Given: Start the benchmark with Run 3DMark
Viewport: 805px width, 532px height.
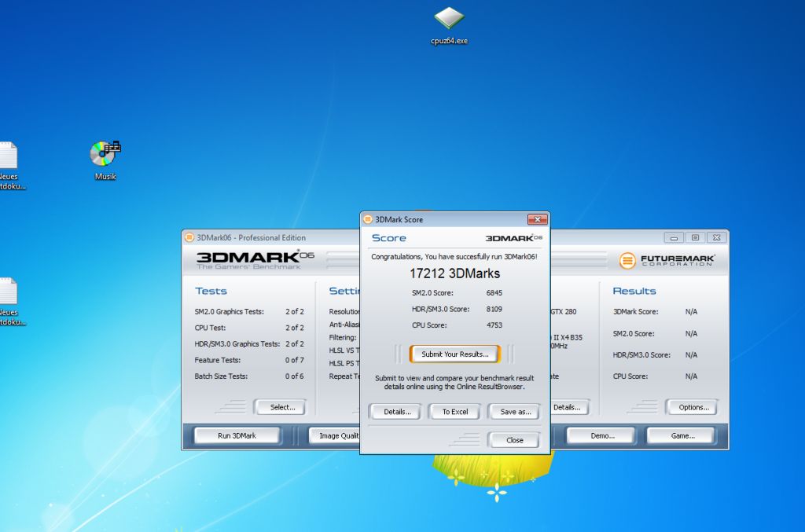Looking at the screenshot, I should [237, 435].
